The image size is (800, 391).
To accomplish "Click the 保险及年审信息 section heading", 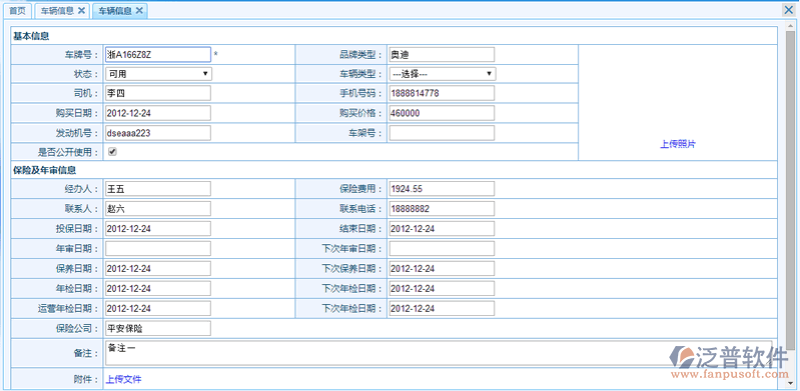I will (x=45, y=169).
